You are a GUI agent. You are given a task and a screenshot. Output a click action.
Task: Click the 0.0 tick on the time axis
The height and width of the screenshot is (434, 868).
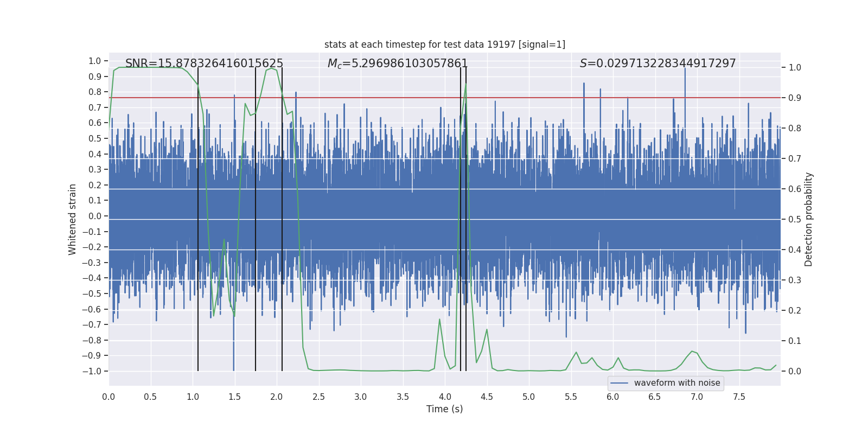pyautogui.click(x=108, y=397)
